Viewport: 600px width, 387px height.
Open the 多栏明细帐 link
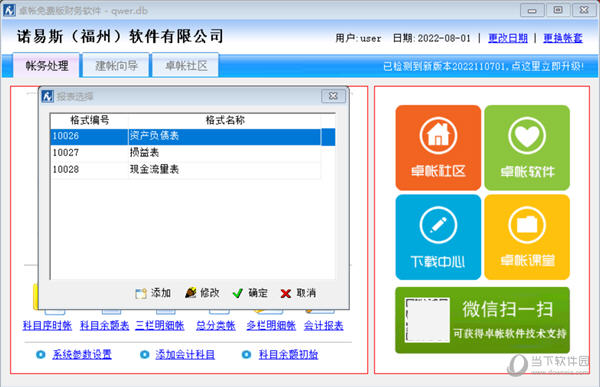[271, 326]
